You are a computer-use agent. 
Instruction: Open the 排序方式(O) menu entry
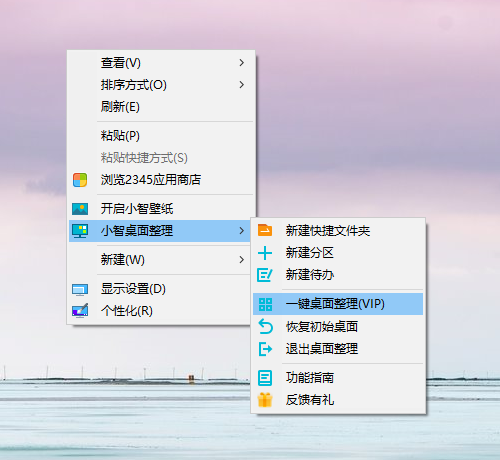click(161, 85)
